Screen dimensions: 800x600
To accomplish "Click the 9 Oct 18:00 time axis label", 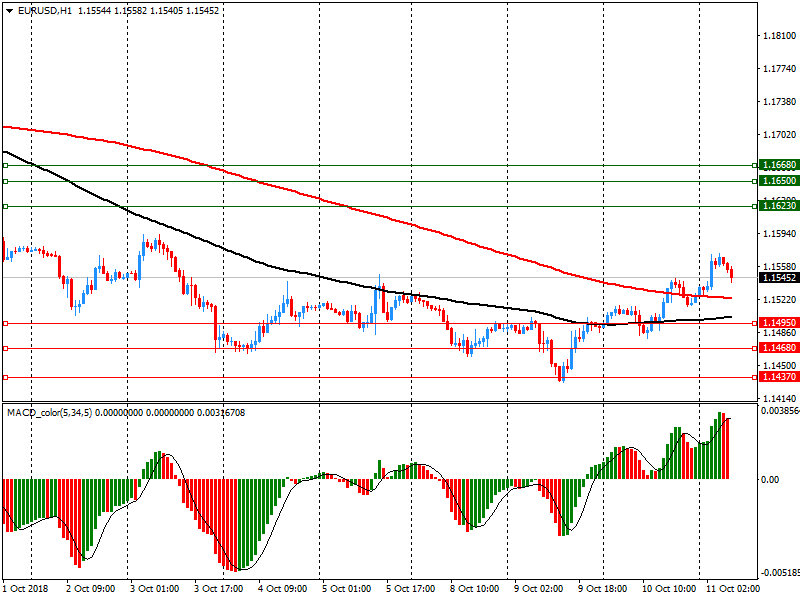I will point(601,590).
